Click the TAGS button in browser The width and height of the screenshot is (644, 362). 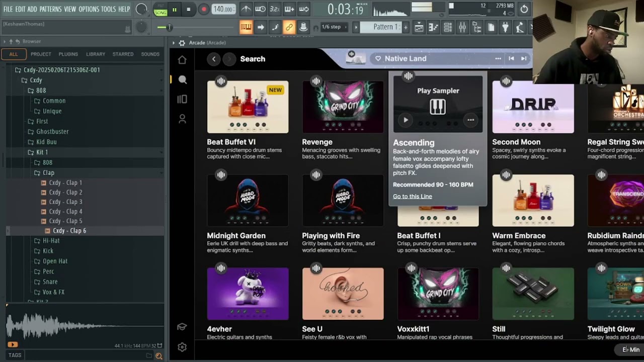point(15,355)
